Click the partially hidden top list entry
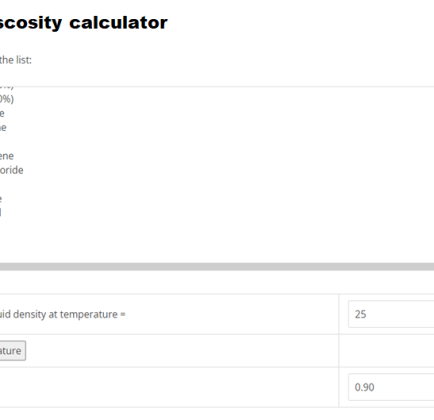This screenshot has width=434, height=420. click(x=7, y=88)
